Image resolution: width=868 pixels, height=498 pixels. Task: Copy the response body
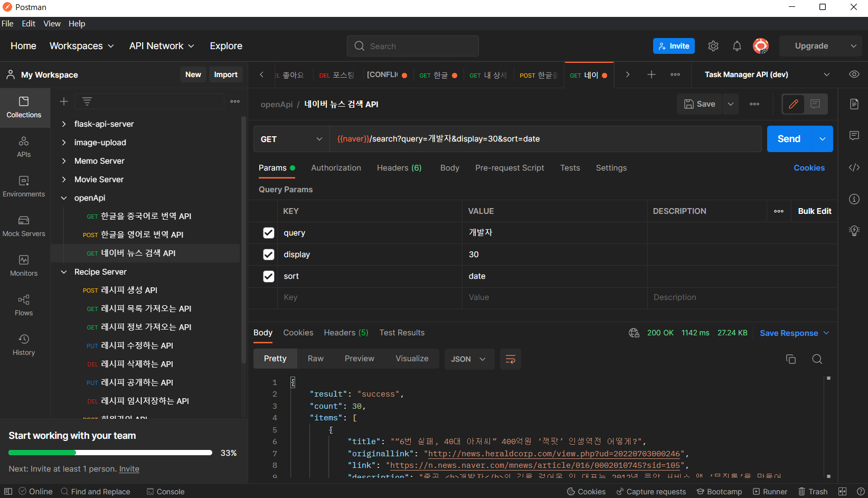coord(791,359)
